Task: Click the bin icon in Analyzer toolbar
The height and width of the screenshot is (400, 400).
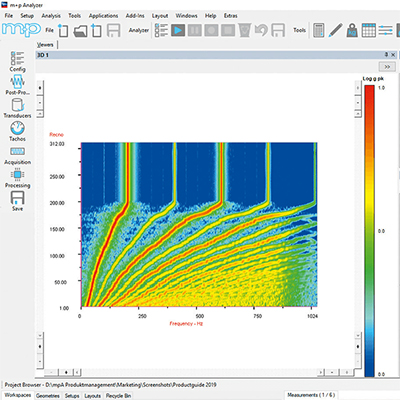Action: tap(245, 30)
